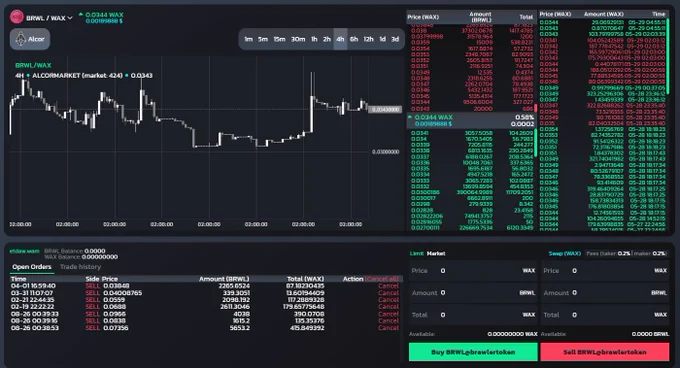
Task: Select the 4h chart interval
Action: tap(340, 39)
